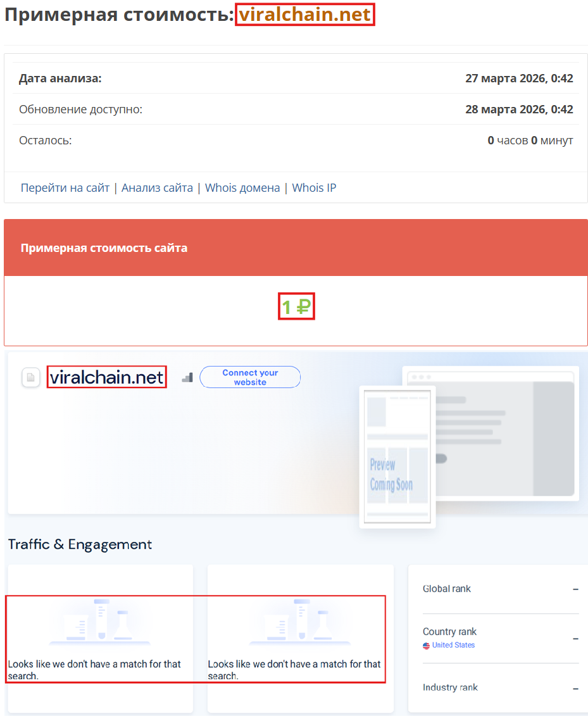Click the green ruble currency symbol

click(x=302, y=306)
